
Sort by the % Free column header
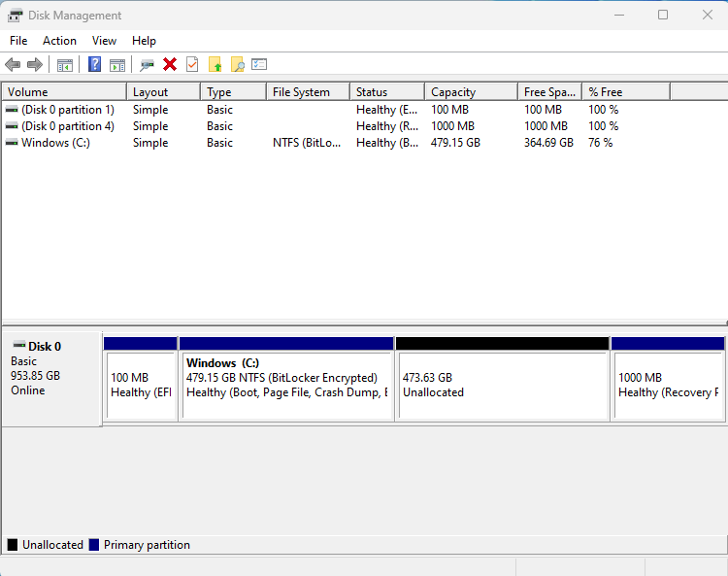pos(626,92)
